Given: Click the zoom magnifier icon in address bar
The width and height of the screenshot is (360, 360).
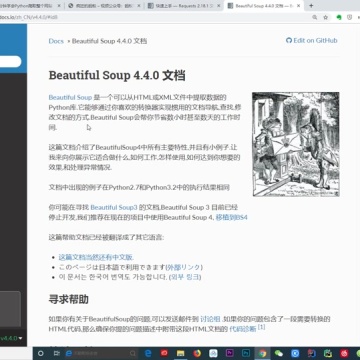Looking at the screenshot, I should click(x=315, y=17).
